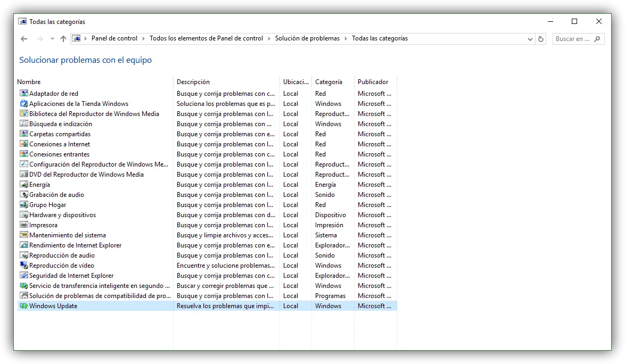
Task: Select Carpetas compartidas entry
Action: [x=60, y=134]
